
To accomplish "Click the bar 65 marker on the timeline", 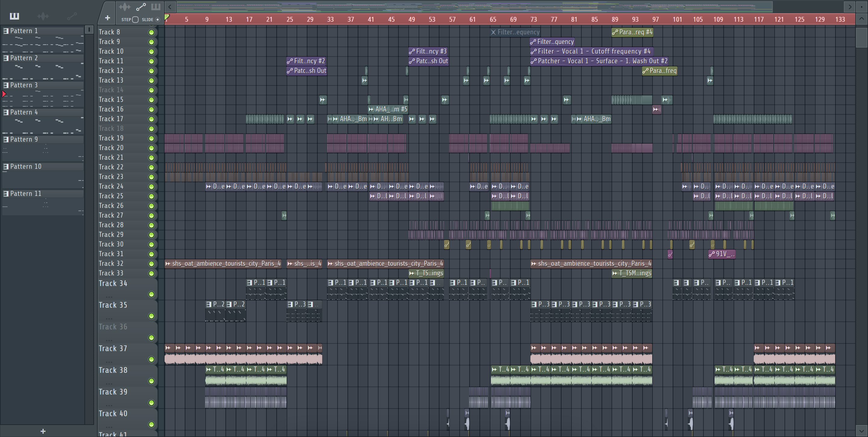I will pos(493,20).
